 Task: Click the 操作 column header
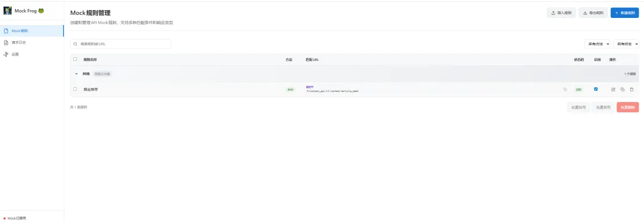coord(612,60)
